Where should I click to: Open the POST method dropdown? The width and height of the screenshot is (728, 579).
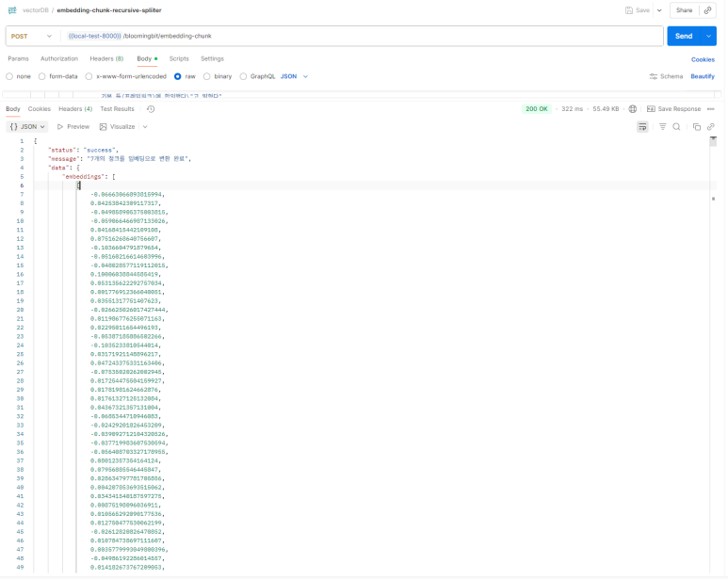point(31,36)
